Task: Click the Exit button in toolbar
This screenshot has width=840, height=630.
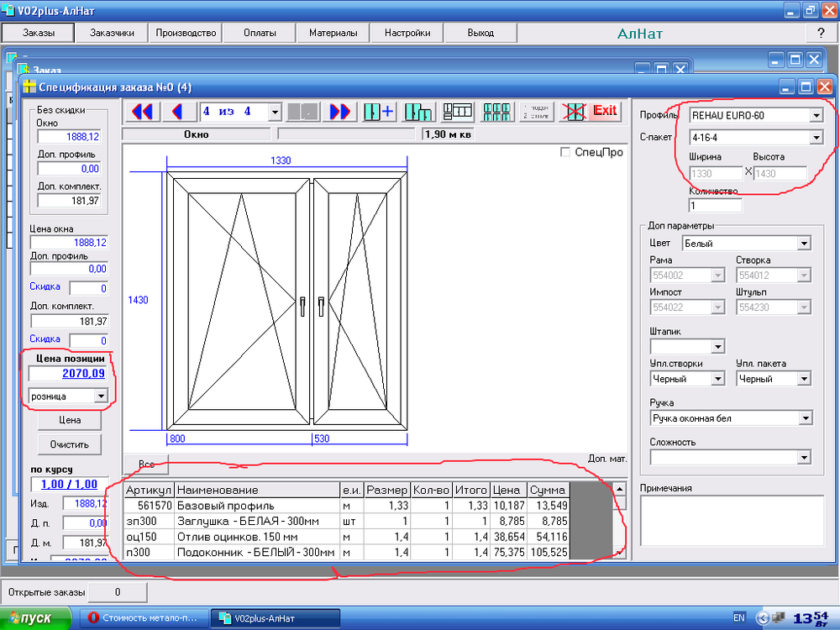Action: pos(605,111)
